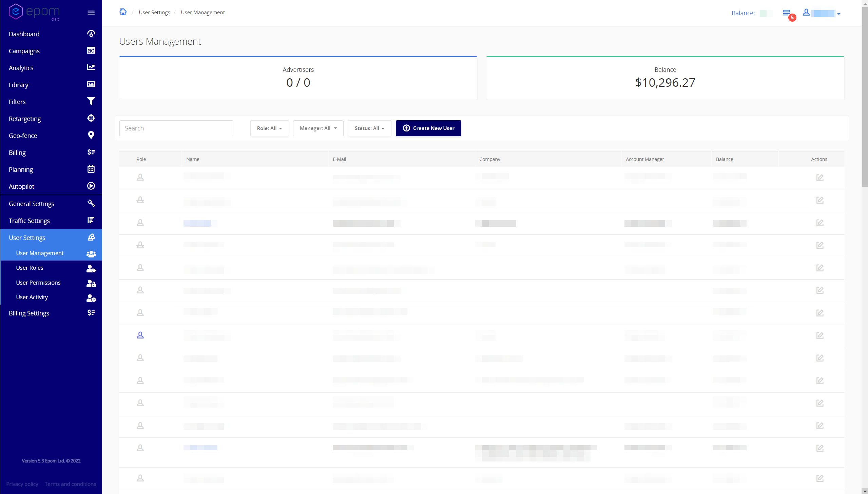Open the account menu caret arrow

839,14
